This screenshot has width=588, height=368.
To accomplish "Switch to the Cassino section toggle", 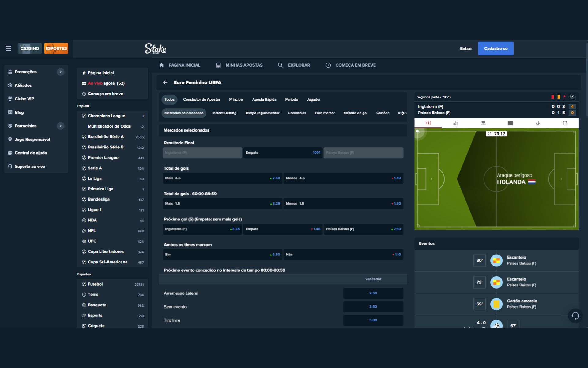I will 30,48.
